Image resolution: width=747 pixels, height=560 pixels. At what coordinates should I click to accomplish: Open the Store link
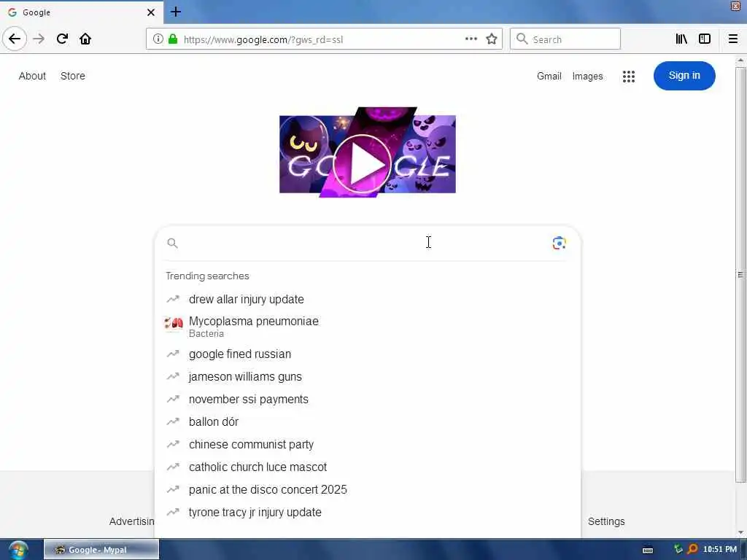pos(73,76)
